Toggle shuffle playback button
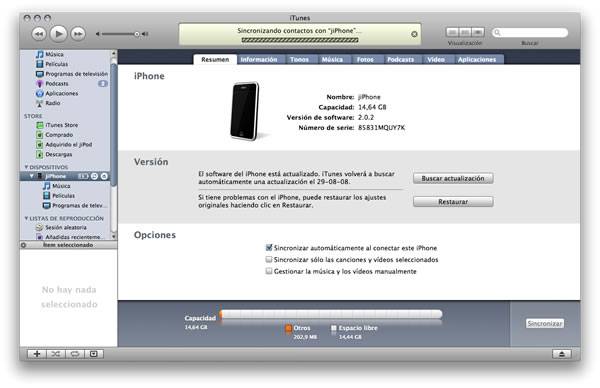Viewport: 600px width, 388px height. [55, 354]
